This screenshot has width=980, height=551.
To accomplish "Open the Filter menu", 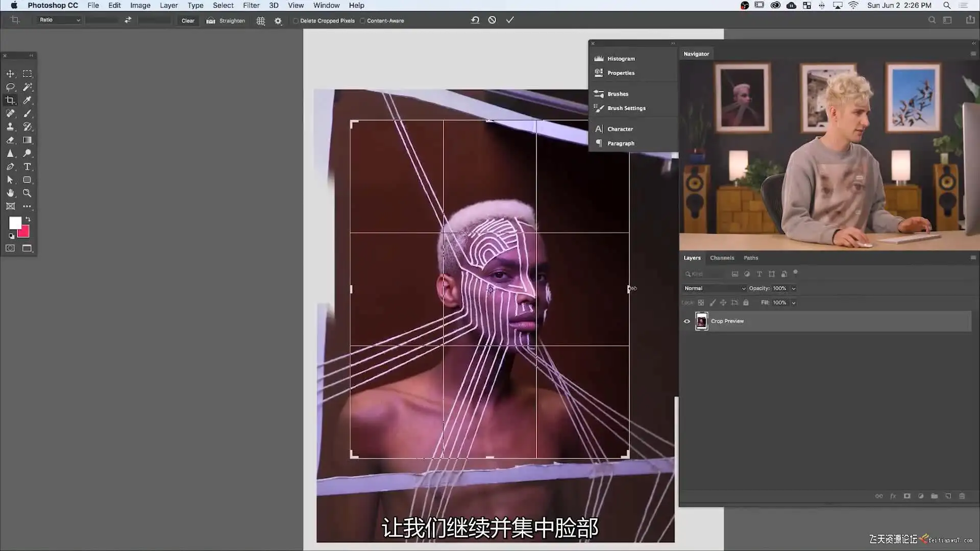I will click(x=251, y=5).
